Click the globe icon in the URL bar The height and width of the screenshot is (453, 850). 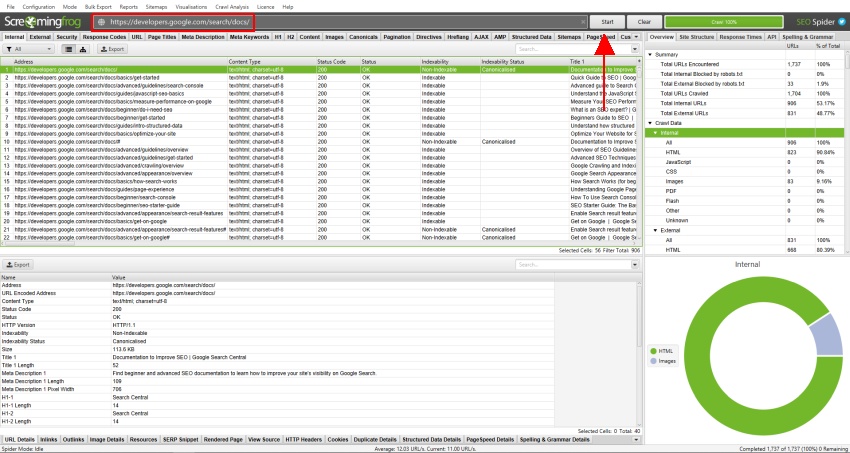101,22
